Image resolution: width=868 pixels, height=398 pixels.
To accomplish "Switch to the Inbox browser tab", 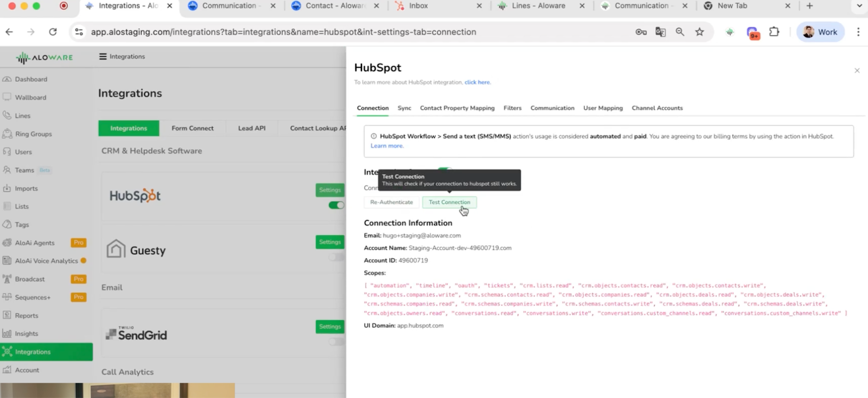I will pos(437,6).
